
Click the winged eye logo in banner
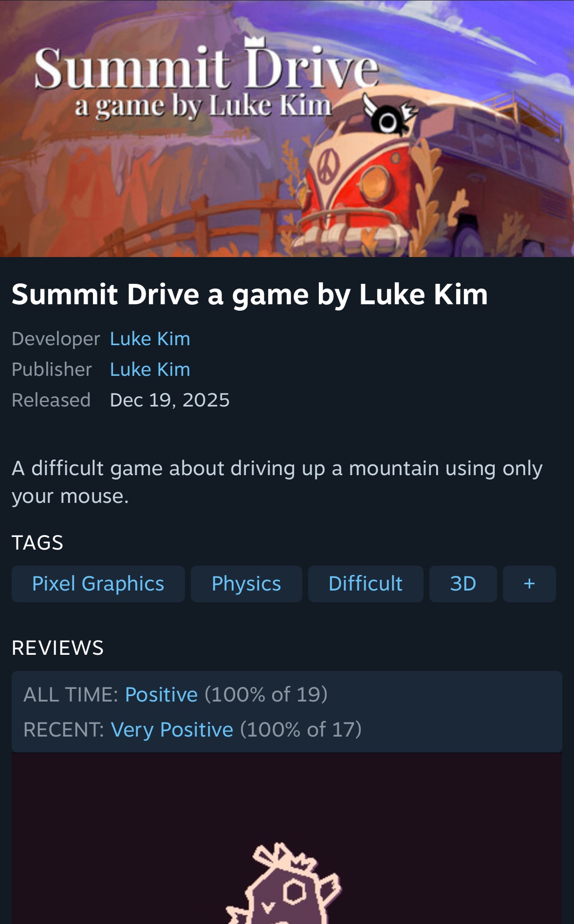pos(389,116)
